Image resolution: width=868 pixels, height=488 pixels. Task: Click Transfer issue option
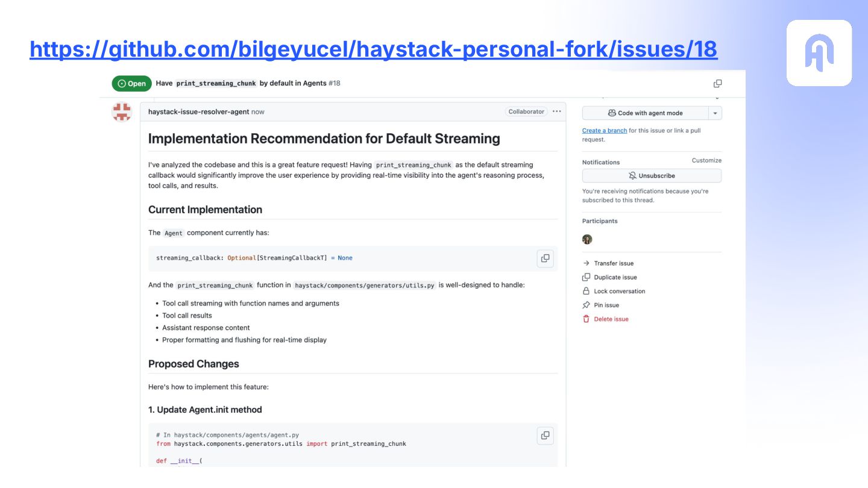click(x=608, y=263)
